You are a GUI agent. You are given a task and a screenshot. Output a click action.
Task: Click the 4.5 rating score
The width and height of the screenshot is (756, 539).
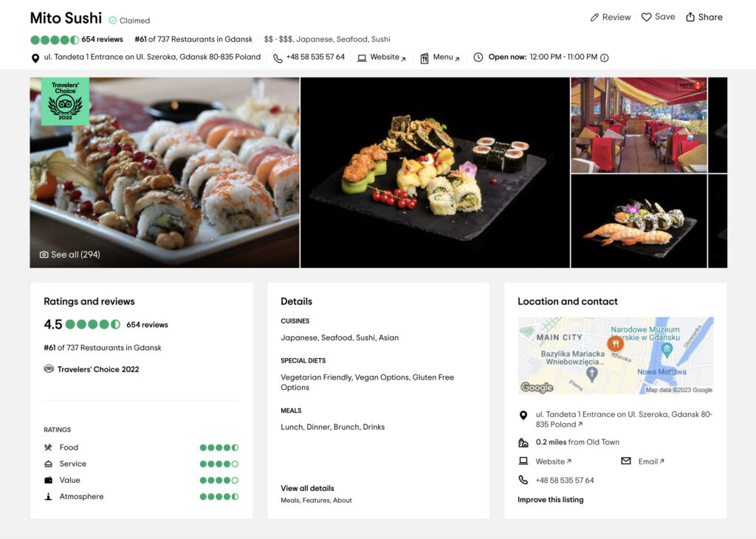click(x=53, y=324)
